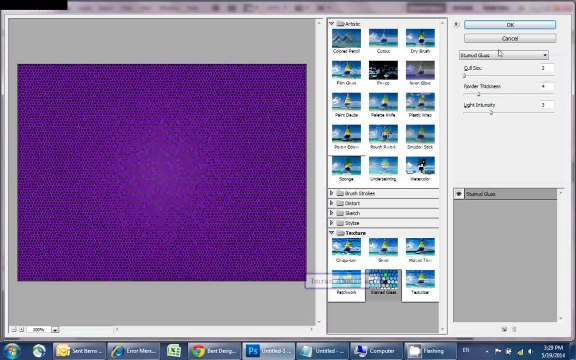Select the Neon Glow filter thumbnail

tap(420, 70)
